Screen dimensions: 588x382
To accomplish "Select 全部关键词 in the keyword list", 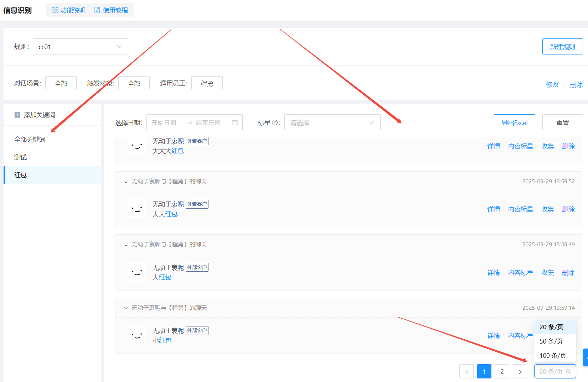I will pos(30,140).
